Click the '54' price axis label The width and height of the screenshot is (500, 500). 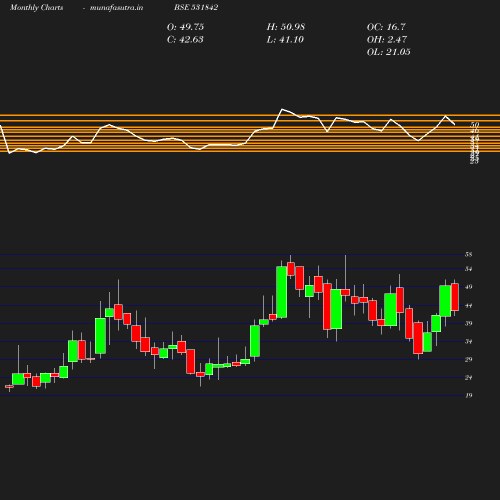click(x=469, y=269)
